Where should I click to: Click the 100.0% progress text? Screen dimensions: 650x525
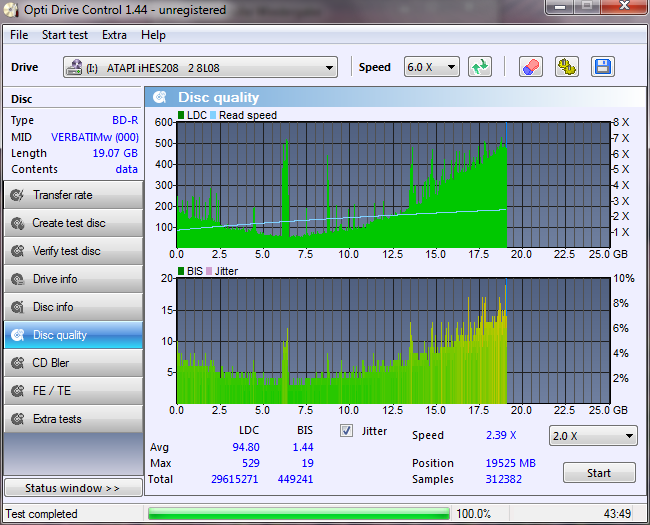(x=473, y=514)
